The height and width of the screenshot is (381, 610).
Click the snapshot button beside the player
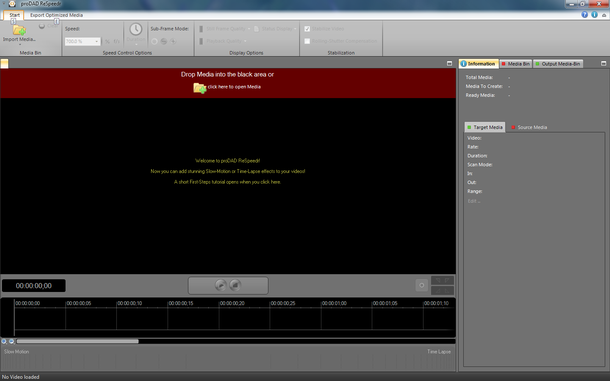422,285
